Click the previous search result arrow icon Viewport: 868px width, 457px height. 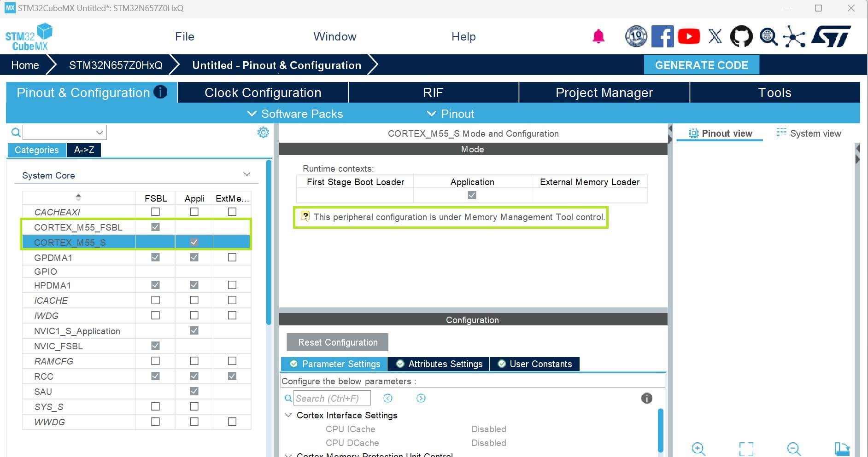click(x=388, y=398)
